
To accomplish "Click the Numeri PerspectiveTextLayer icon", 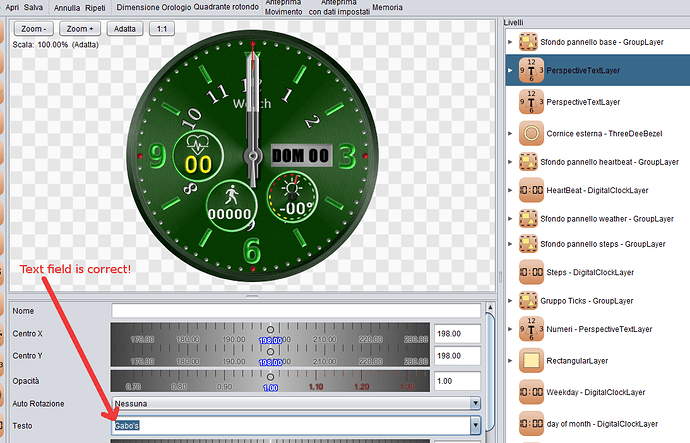I will (531, 329).
